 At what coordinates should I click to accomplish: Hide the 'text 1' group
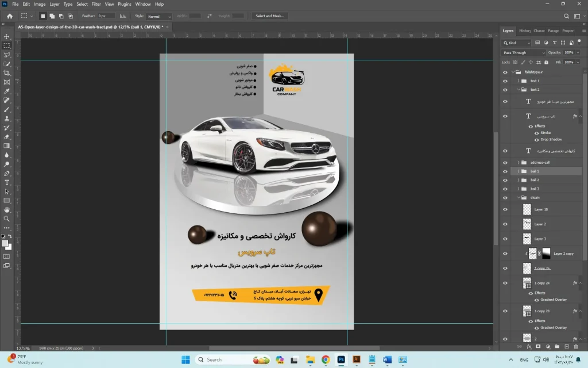(x=505, y=81)
